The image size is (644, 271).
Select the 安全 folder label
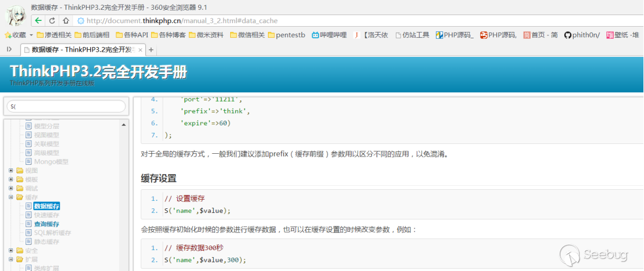pyautogui.click(x=31, y=251)
